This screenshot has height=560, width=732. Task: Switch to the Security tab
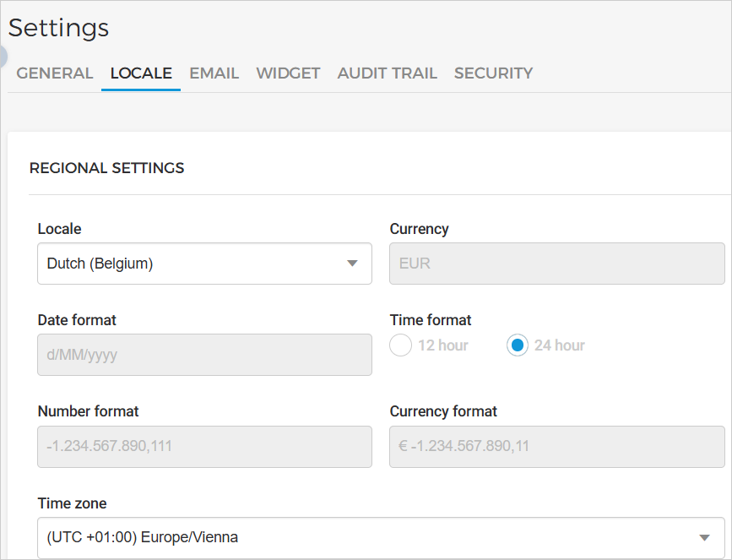[493, 73]
